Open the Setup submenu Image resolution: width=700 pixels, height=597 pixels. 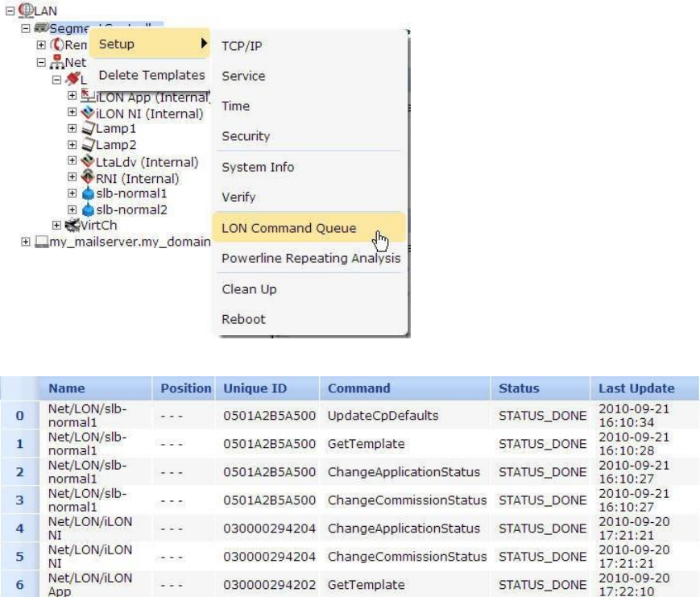click(x=150, y=44)
